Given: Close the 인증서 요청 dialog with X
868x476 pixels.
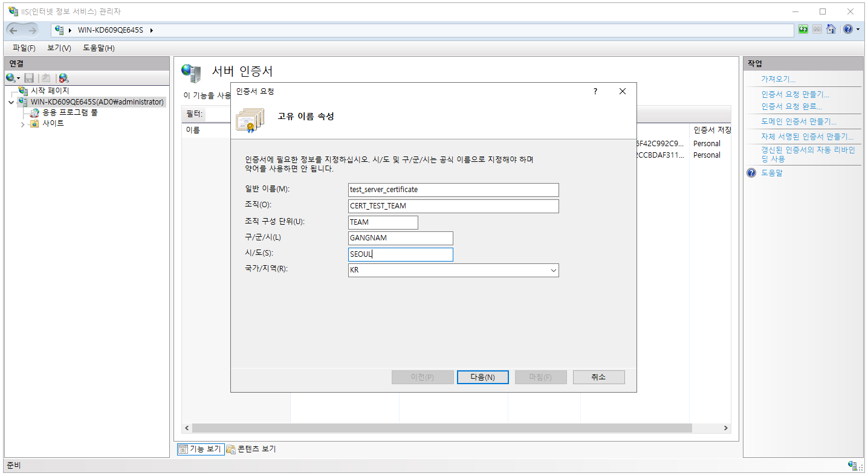Looking at the screenshot, I should (623, 91).
